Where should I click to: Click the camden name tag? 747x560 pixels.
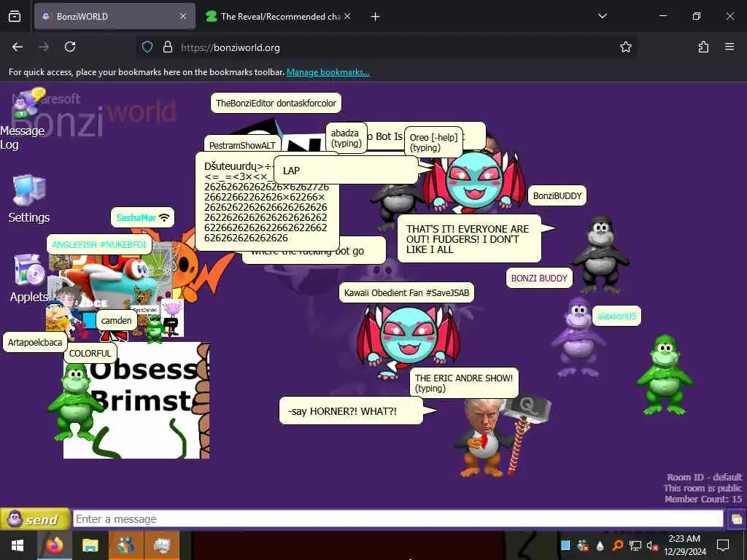[116, 321]
